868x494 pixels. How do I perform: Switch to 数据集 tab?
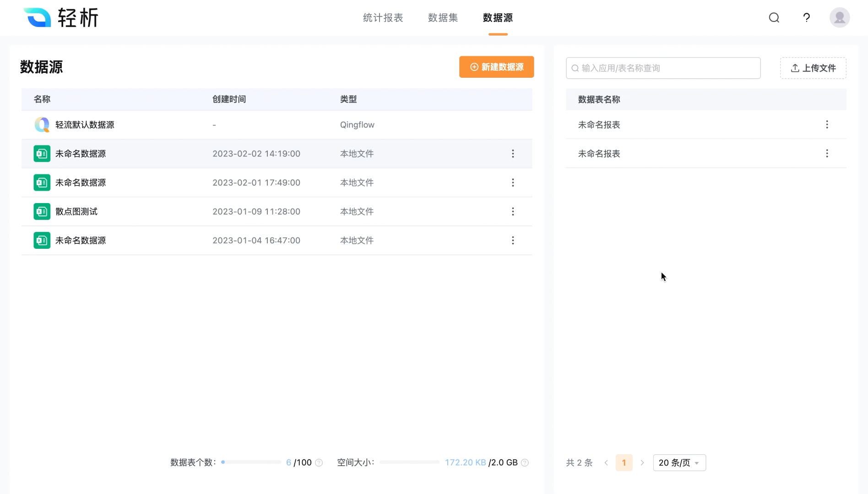[x=443, y=17]
